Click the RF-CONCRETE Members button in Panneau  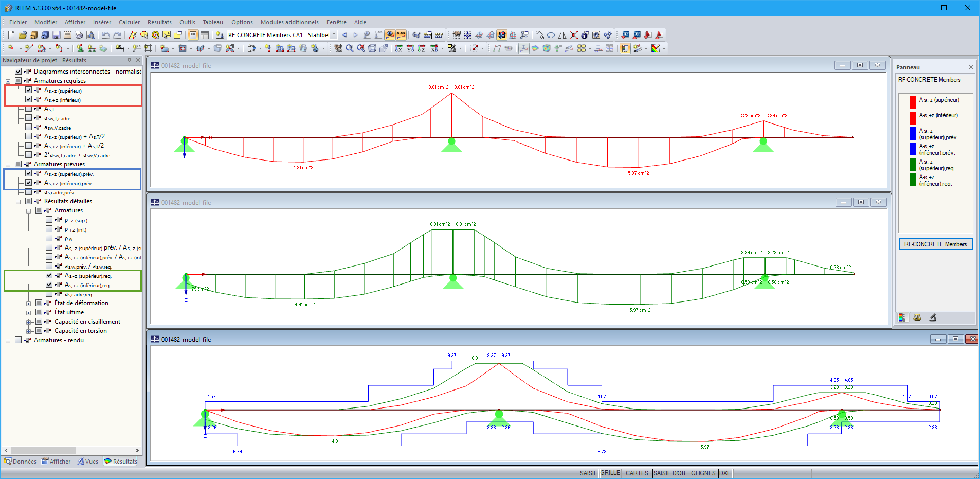point(935,244)
